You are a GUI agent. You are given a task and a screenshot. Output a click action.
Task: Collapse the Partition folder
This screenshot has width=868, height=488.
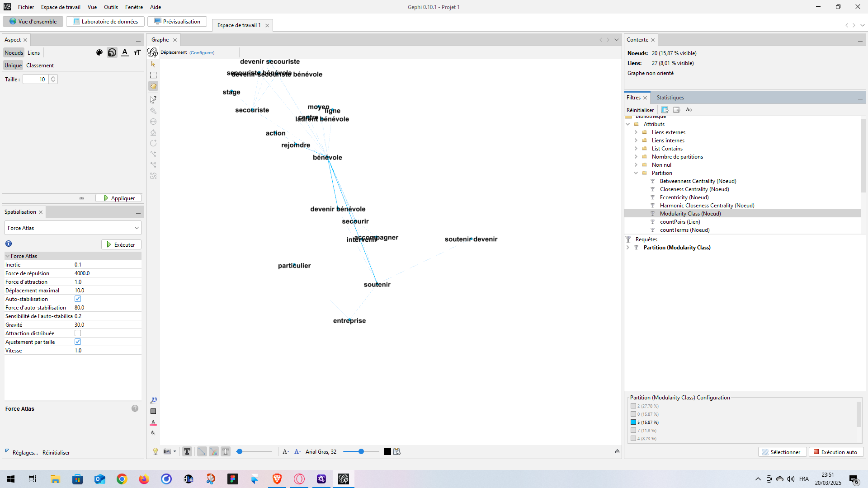pos(636,173)
